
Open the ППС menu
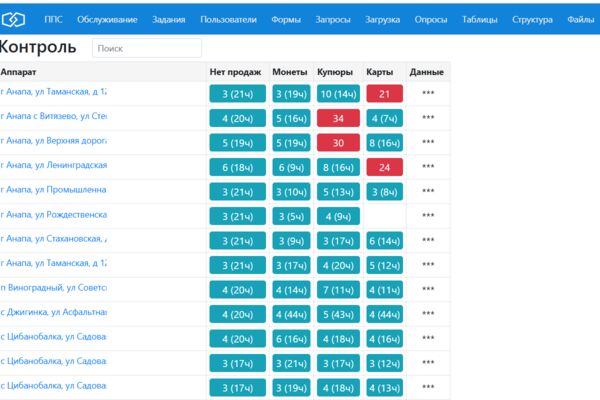point(53,20)
